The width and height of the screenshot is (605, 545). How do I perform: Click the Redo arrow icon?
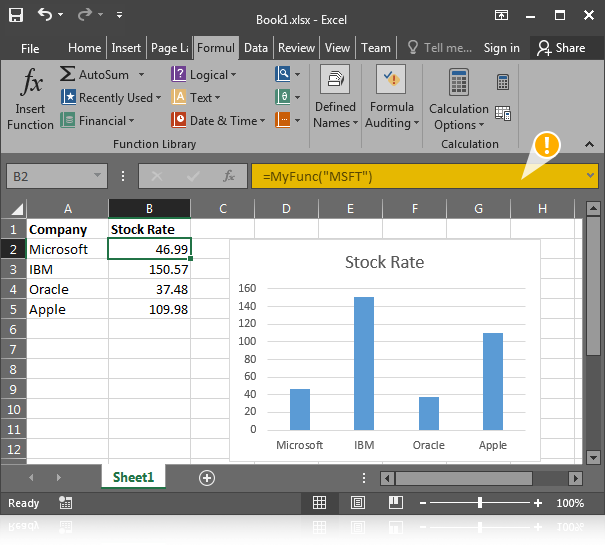point(84,15)
